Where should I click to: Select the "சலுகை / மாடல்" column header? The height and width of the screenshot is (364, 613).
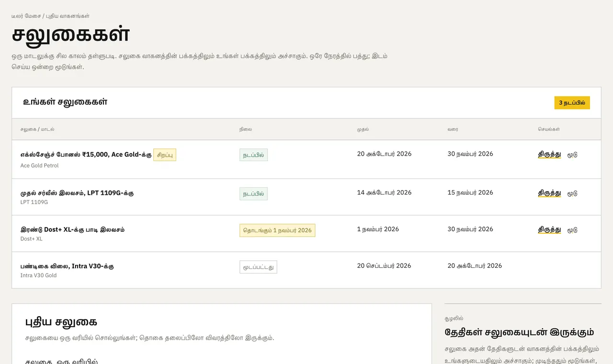click(37, 129)
